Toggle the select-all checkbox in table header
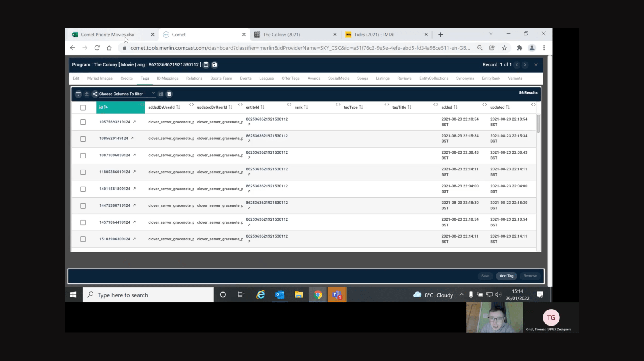Image resolution: width=644 pixels, height=361 pixels. (x=83, y=107)
